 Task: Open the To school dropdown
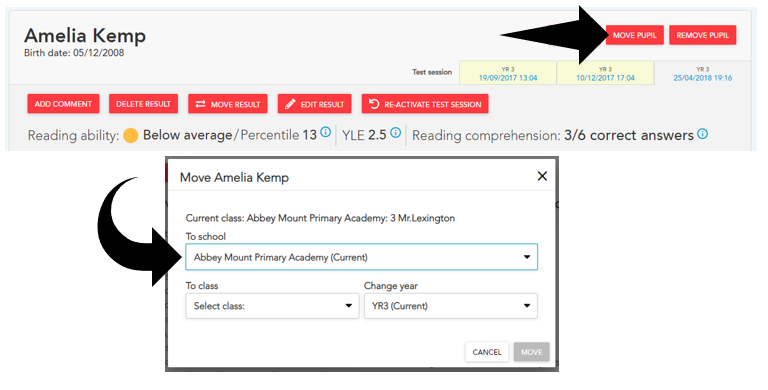pos(361,257)
